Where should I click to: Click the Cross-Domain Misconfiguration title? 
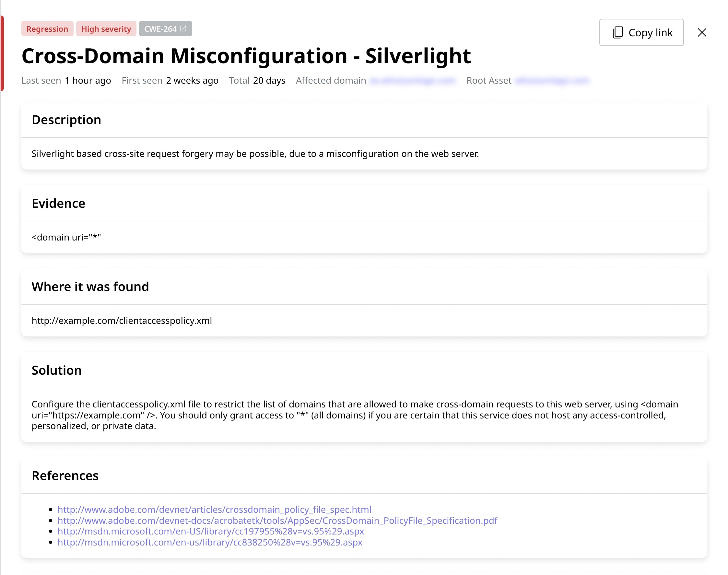(x=246, y=55)
